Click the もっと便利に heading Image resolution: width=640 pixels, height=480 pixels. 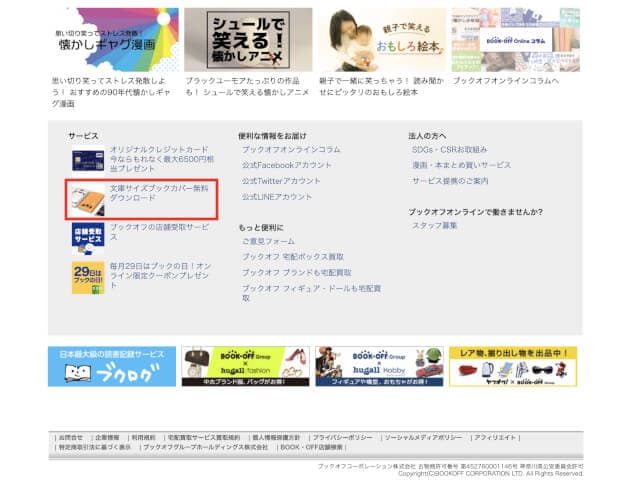click(261, 228)
